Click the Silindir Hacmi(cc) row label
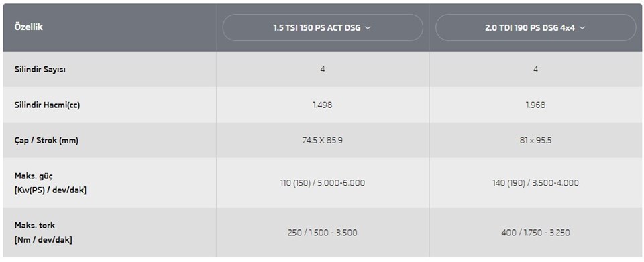644x262 pixels. pos(47,105)
